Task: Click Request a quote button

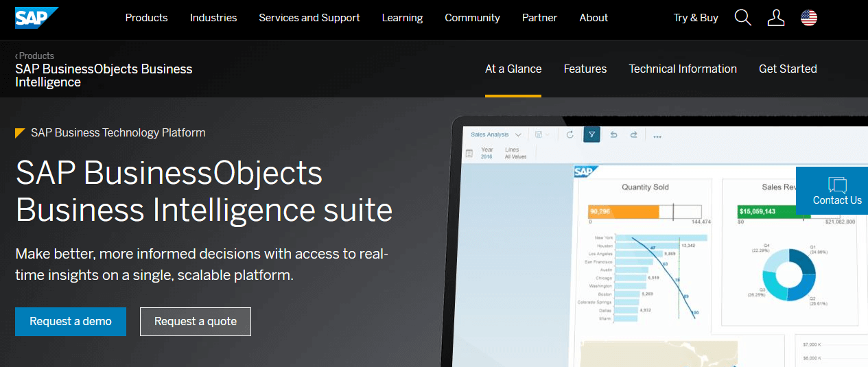Action: click(196, 322)
